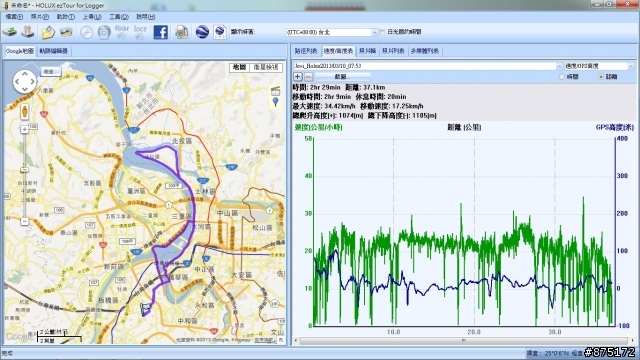Open Google Earth with the globe icon
Image resolution: width=640 pixels, height=360 pixels.
tap(202, 32)
